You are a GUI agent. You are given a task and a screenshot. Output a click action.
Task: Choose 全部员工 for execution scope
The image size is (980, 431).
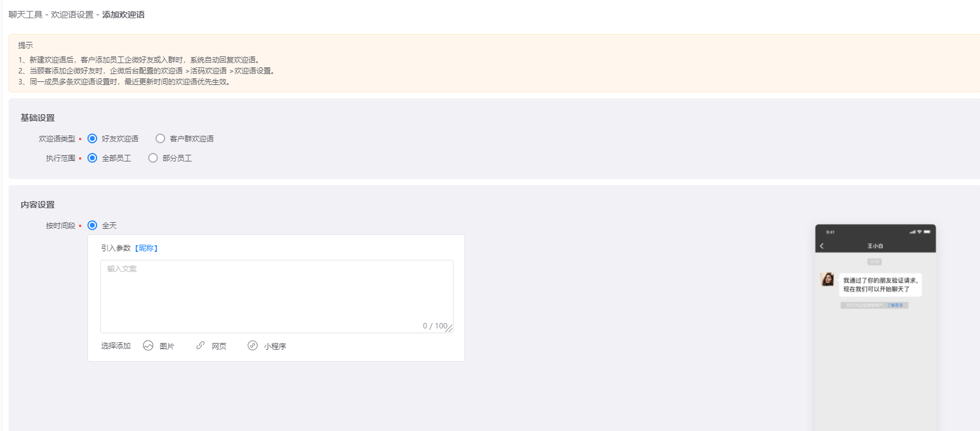(92, 158)
